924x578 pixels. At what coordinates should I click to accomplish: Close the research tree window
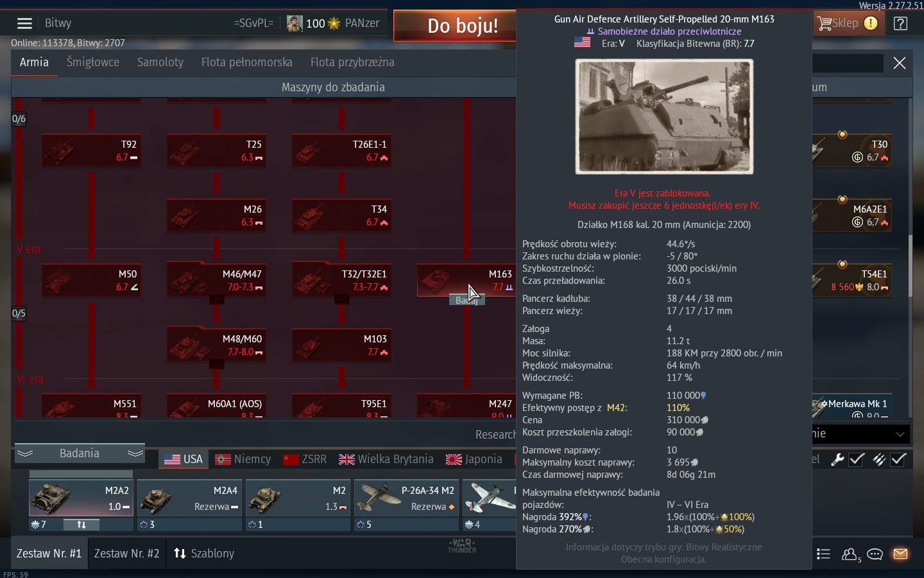900,62
